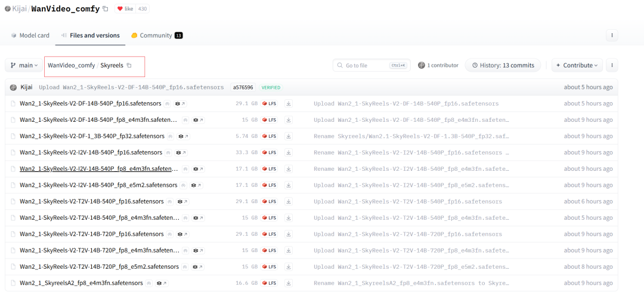The image size is (644, 298).
Task: Open Wan2_1-SkyReels-V2-I2V-14B-540P_fp16.safetensors file
Action: click(x=91, y=153)
